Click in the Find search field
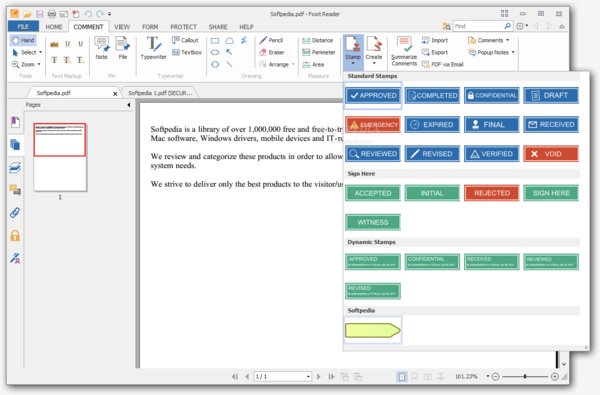The image size is (600, 395). 478,26
